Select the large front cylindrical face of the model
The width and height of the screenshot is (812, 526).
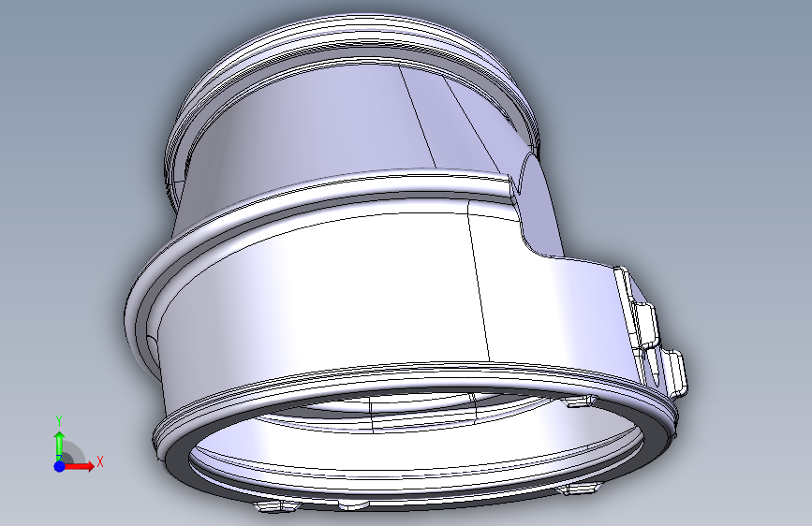tap(332, 300)
